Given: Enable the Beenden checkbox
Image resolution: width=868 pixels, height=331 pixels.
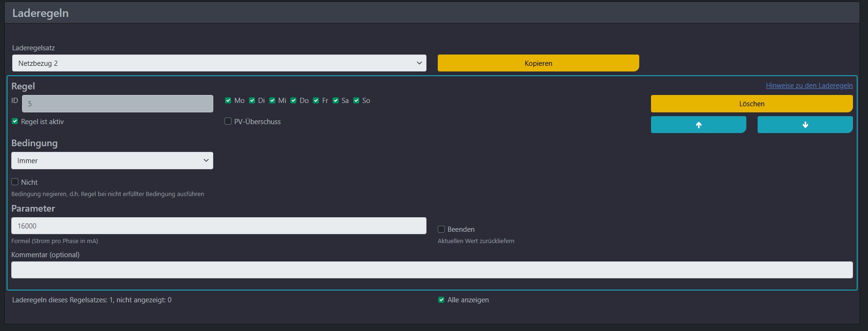Looking at the screenshot, I should 442,229.
